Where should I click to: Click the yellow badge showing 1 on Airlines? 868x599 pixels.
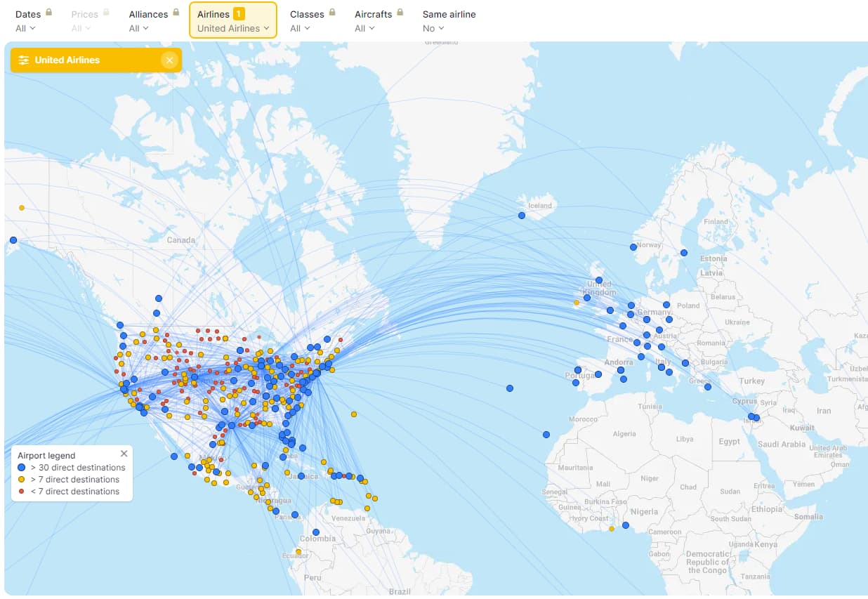(x=239, y=14)
